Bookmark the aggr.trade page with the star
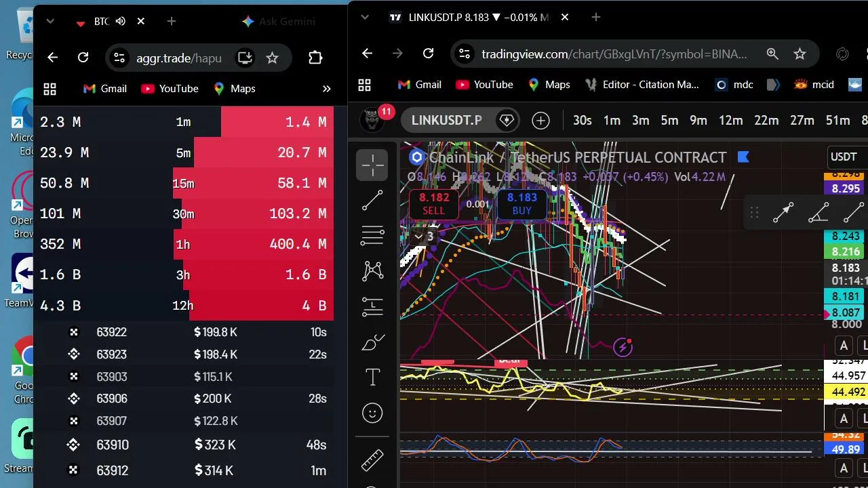868x488 pixels. [272, 58]
